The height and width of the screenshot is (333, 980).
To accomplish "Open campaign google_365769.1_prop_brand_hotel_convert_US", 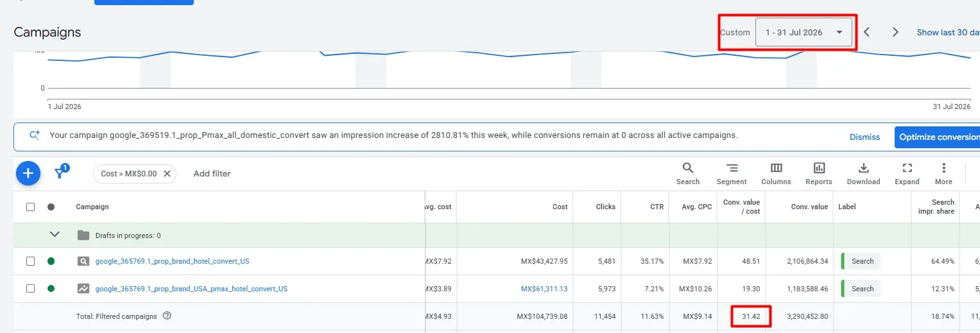I will [172, 261].
